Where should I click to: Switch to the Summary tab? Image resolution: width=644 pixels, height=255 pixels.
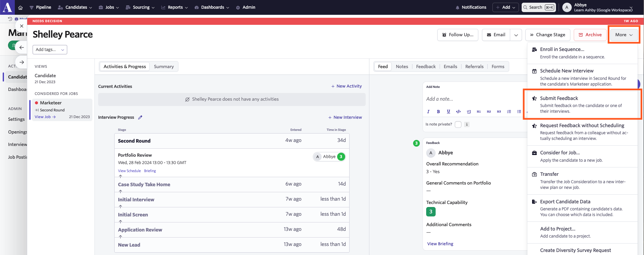[164, 66]
